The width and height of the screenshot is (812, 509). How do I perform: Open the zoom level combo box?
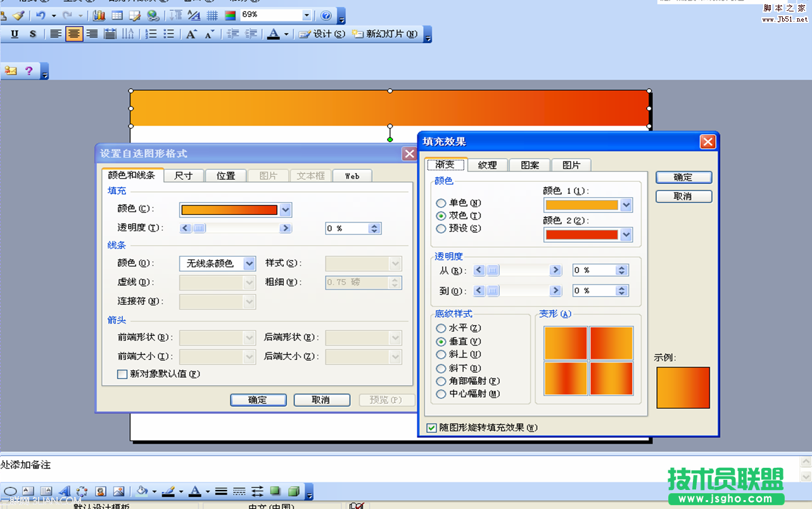307,15
